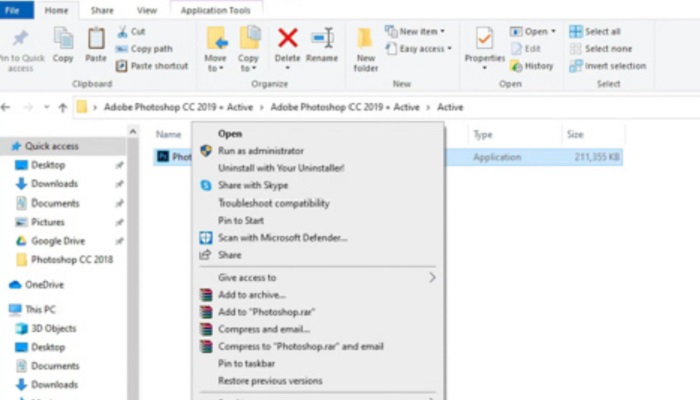Choose Troubleshoot compatibility

click(x=274, y=203)
